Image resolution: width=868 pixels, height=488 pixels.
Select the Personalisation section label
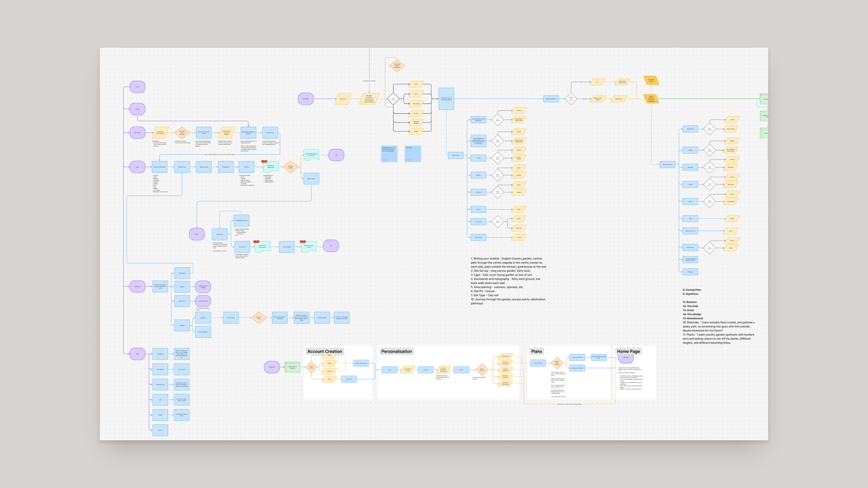[396, 351]
